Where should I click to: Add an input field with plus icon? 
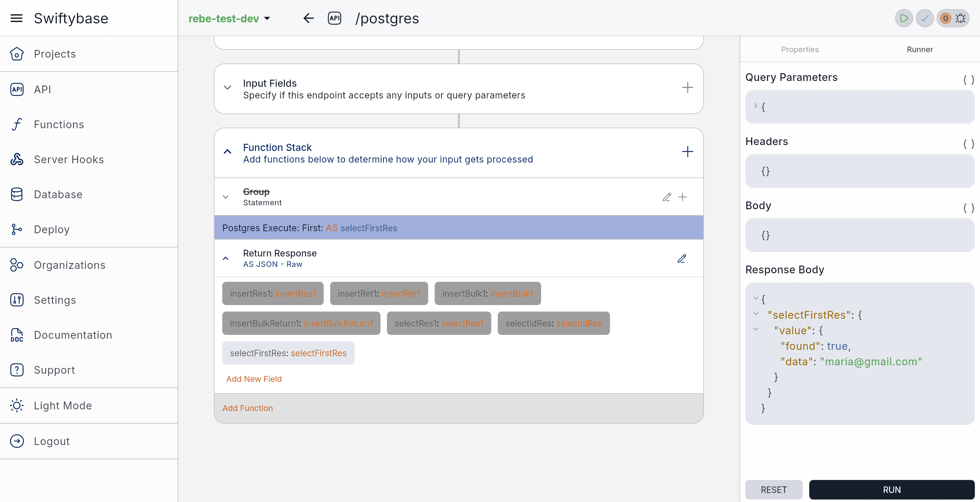coord(687,88)
